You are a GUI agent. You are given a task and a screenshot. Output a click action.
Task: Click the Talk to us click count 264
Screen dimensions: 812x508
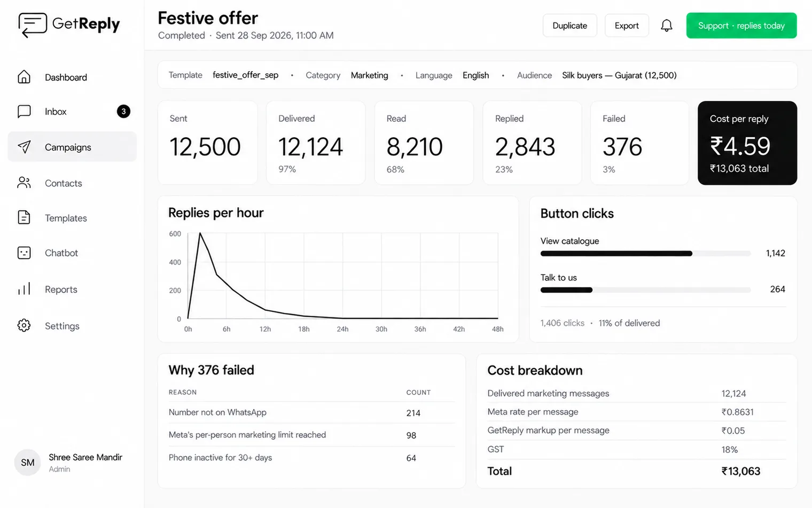click(777, 289)
